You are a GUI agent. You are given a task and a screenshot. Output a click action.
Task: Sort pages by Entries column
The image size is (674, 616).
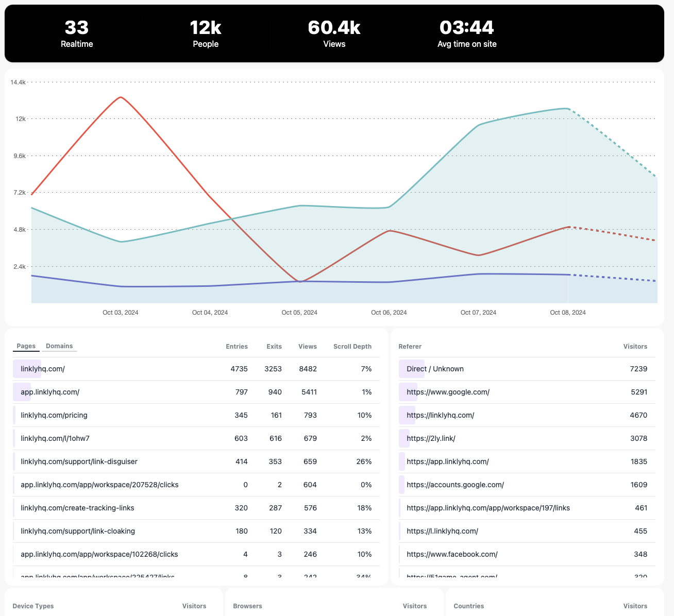click(x=237, y=347)
